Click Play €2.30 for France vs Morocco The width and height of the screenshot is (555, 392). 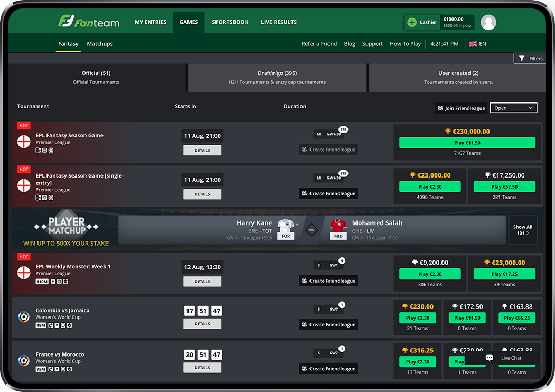pyautogui.click(x=418, y=362)
